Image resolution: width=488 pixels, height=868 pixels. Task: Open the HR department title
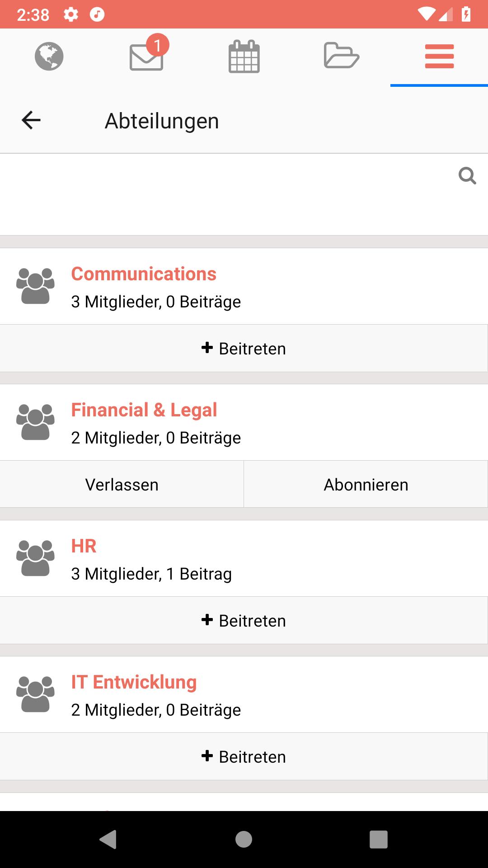click(x=84, y=546)
